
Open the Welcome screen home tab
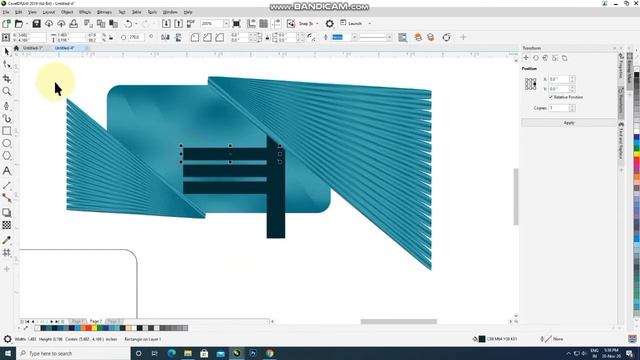pos(16,48)
